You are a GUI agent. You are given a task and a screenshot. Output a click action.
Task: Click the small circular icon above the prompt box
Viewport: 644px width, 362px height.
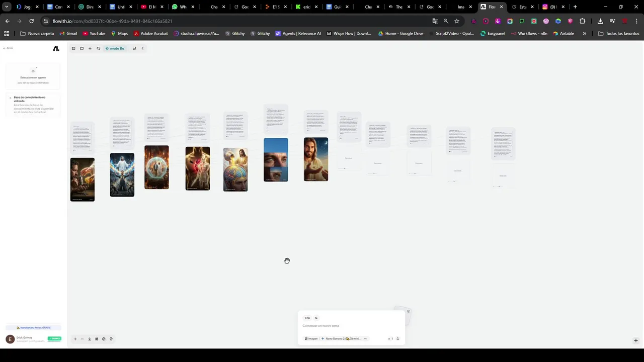pyautogui.click(x=408, y=311)
